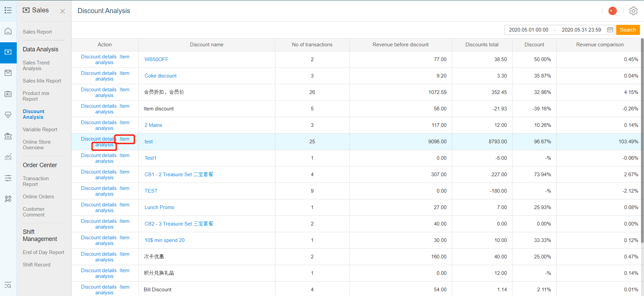Open the diamond loyalty sidebar icon
Viewport: 644px width, 296px height.
pos(8,115)
